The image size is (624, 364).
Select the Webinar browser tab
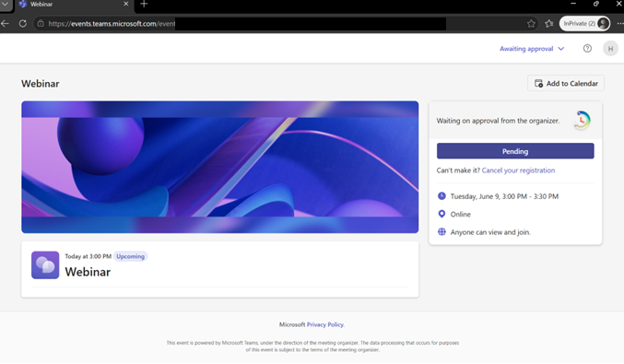(x=74, y=5)
